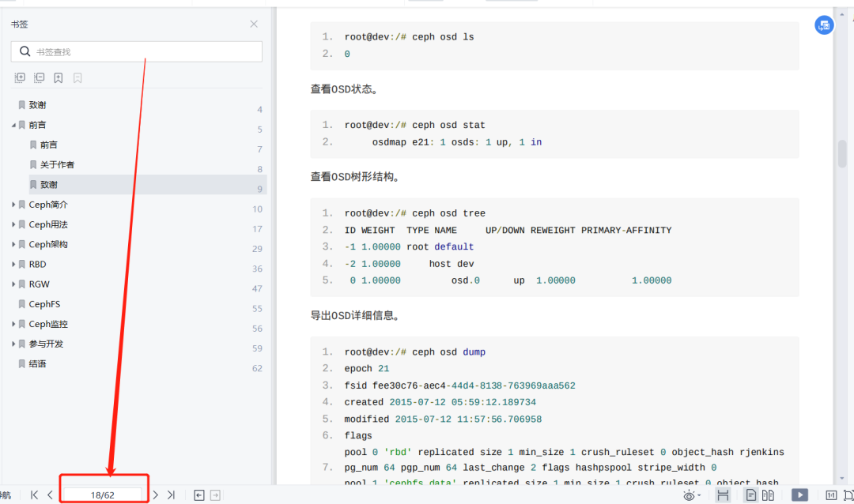The image size is (854, 504).
Task: Expand all bookmarks icon
Action: point(20,78)
